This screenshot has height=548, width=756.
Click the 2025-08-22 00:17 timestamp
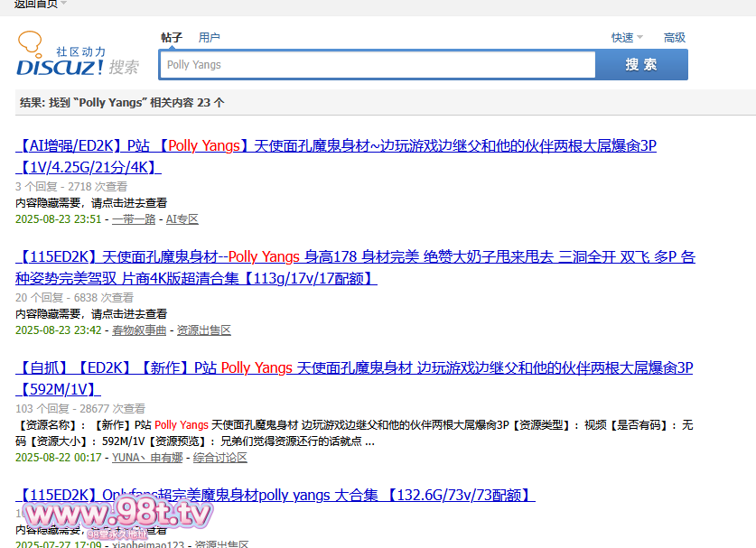[x=59, y=458]
